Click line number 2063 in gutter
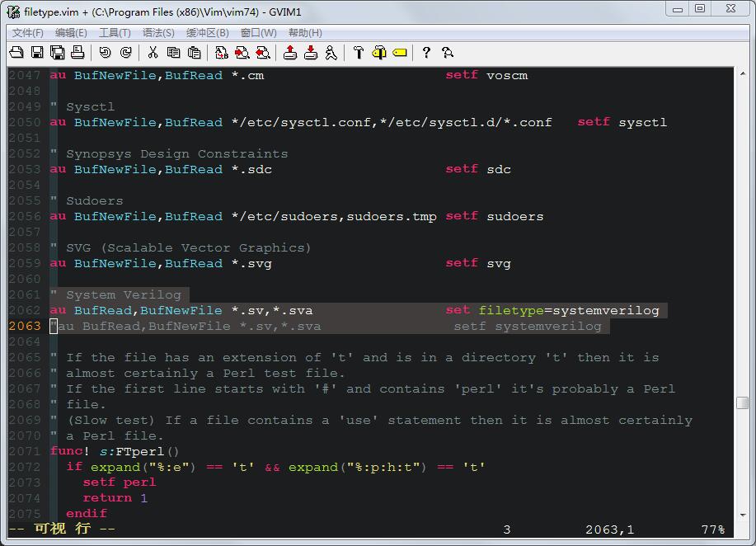This screenshot has width=756, height=546. [25, 326]
